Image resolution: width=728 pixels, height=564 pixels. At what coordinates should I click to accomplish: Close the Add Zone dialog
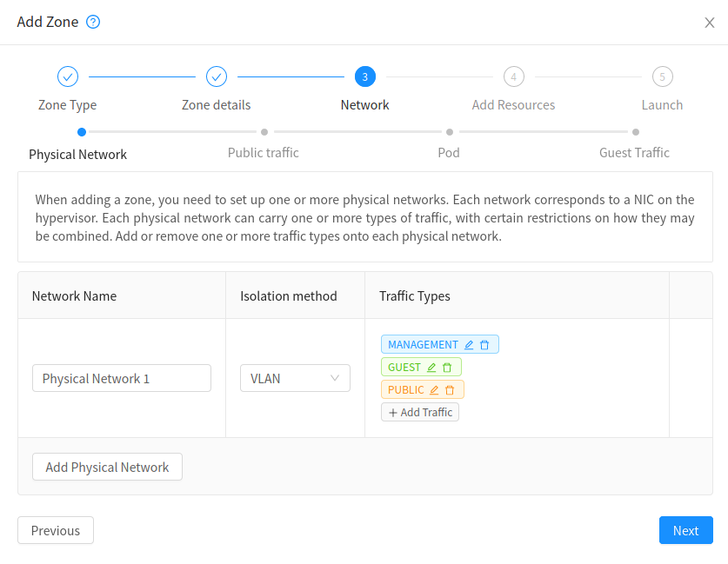pos(709,23)
